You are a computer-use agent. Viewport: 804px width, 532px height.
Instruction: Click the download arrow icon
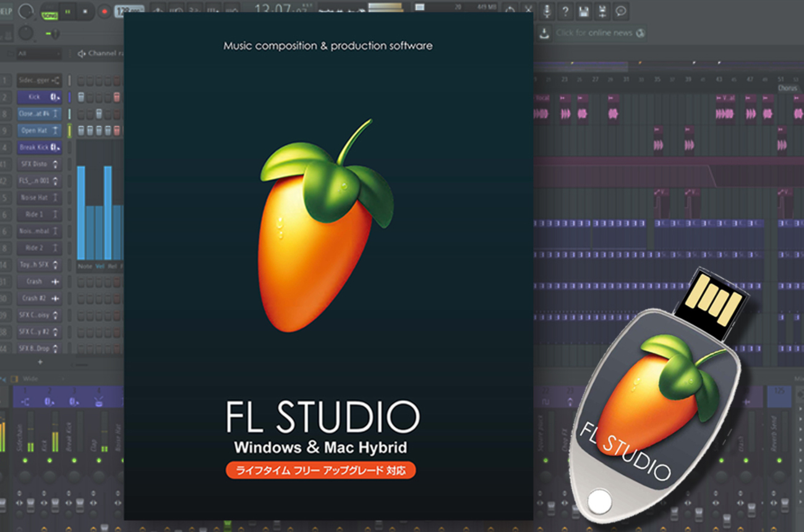coord(544,33)
